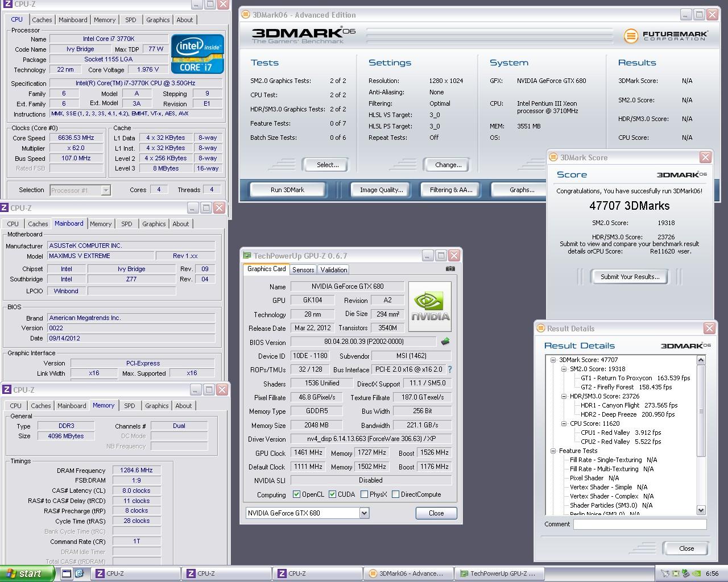728x582 pixels.
Task: Select GT1 - Return To Proxycon row
Action: point(635,378)
